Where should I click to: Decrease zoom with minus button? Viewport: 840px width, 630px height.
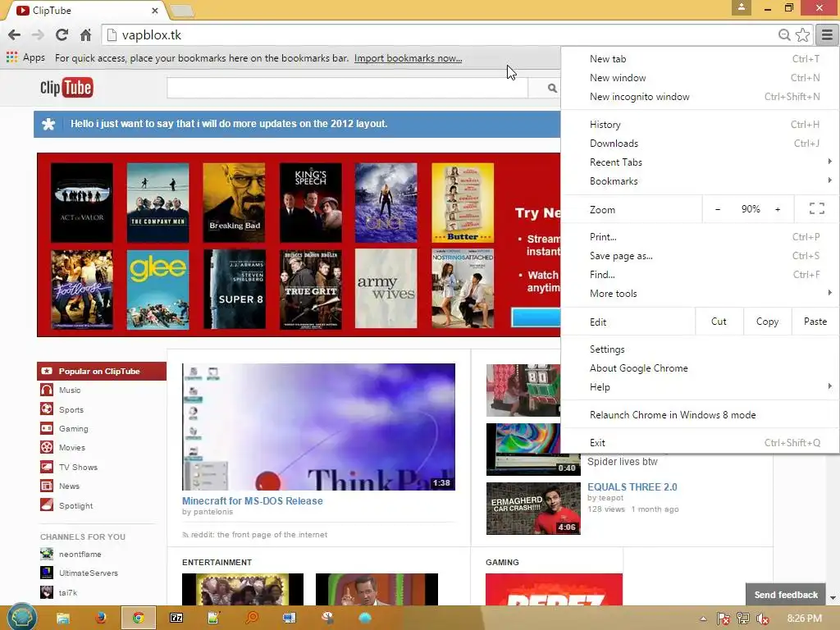coord(718,209)
